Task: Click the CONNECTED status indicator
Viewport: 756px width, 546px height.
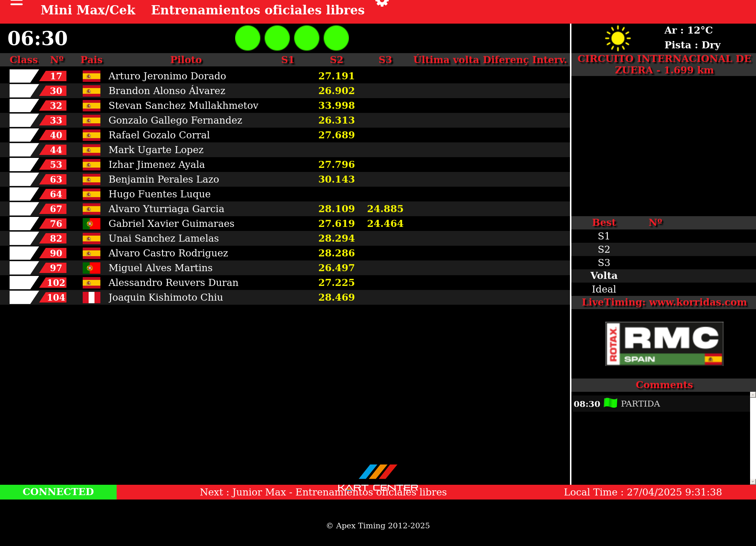Action: point(58,492)
